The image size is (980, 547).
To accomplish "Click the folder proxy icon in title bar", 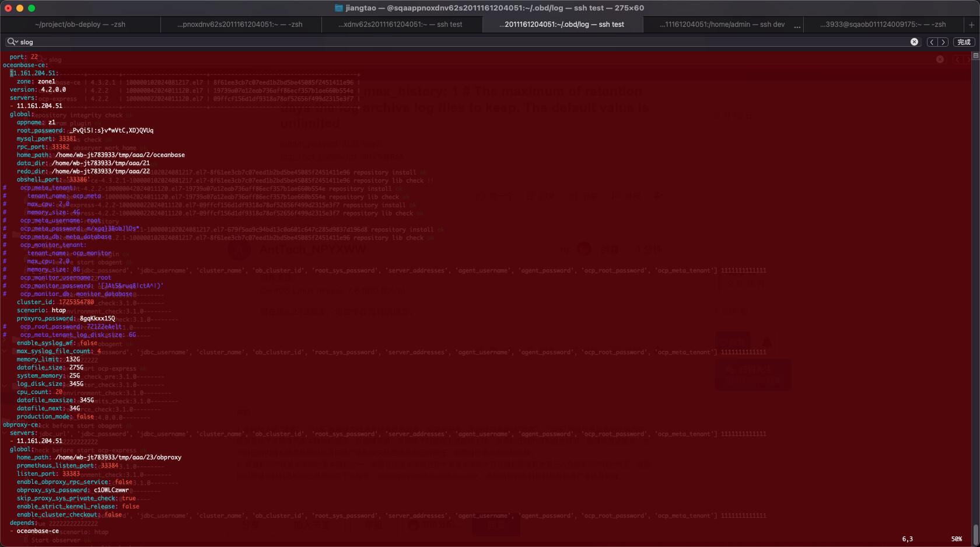I will pyautogui.click(x=339, y=8).
